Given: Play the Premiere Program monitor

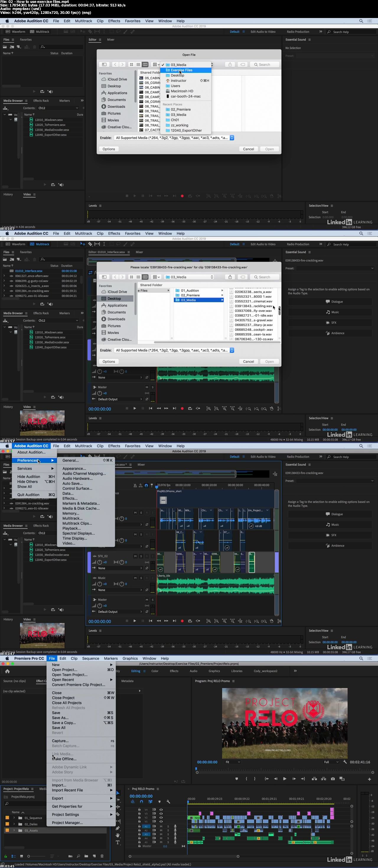Looking at the screenshot, I should pyautogui.click(x=285, y=779).
